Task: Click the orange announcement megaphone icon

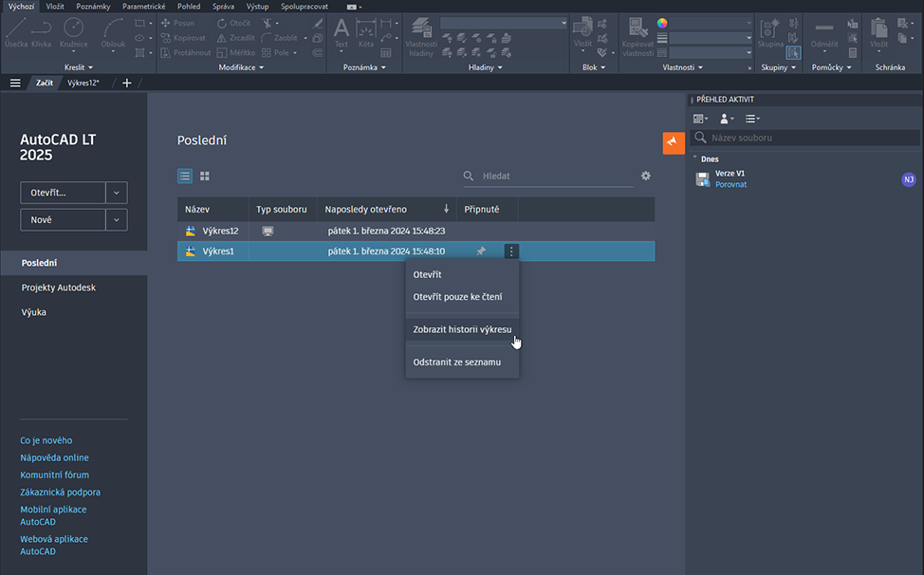Action: tap(674, 143)
